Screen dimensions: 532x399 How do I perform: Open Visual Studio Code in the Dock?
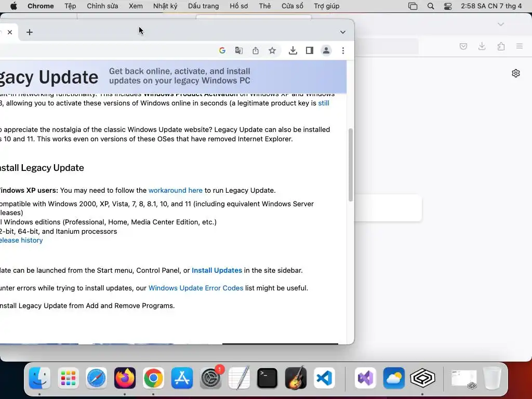coord(324,378)
